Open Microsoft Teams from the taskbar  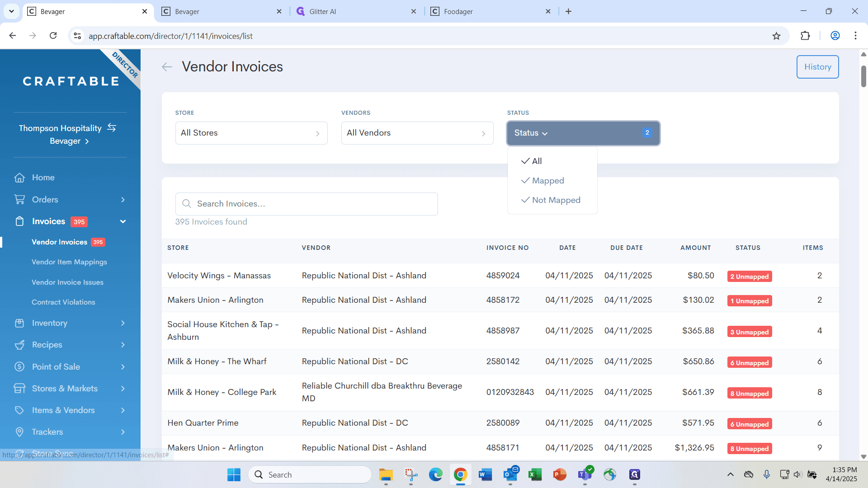coord(585,475)
